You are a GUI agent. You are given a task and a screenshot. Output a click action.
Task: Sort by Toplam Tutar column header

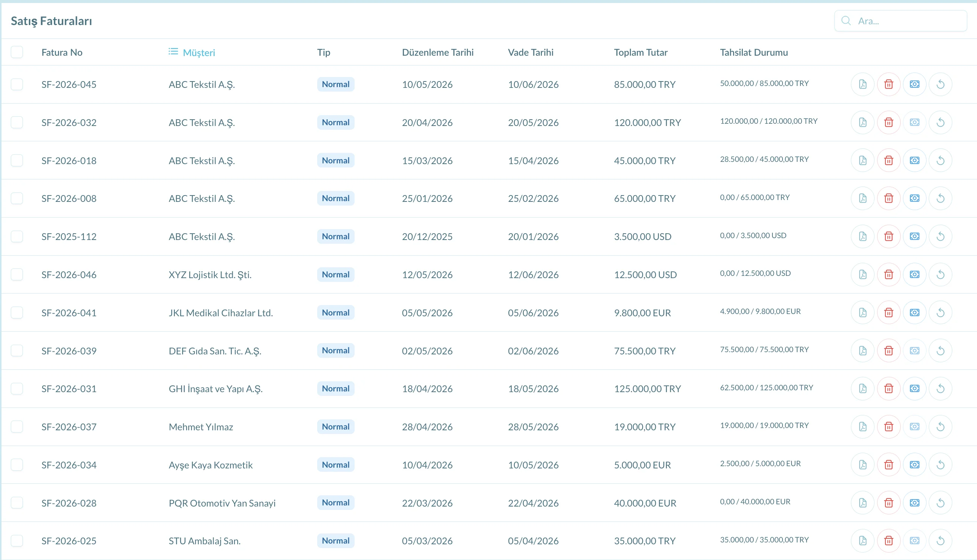point(640,52)
